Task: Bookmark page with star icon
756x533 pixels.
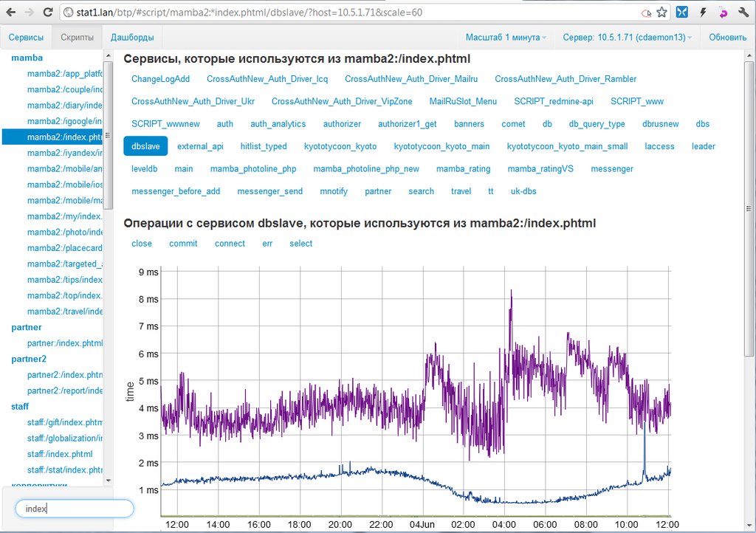Action: (x=662, y=13)
